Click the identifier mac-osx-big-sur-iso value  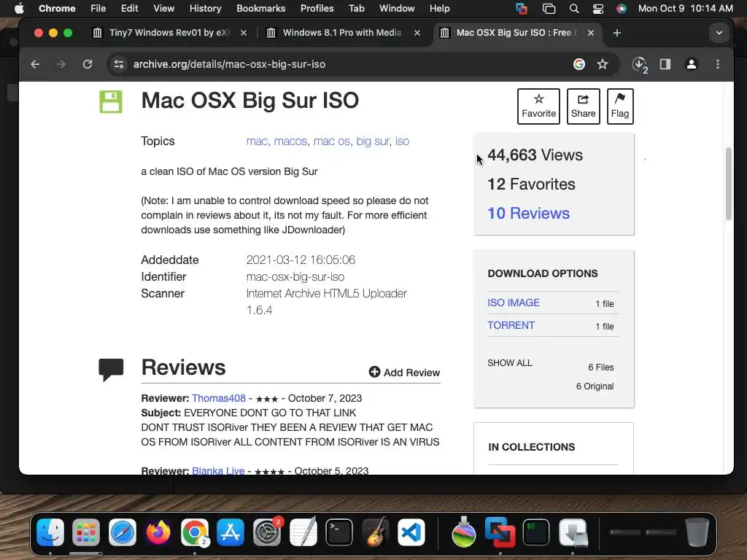[295, 276]
